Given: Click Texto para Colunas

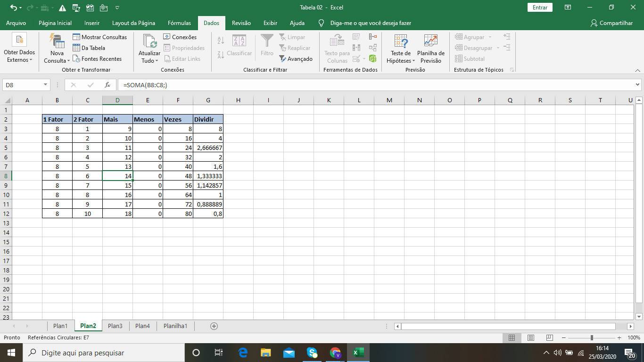Looking at the screenshot, I should tap(337, 49).
